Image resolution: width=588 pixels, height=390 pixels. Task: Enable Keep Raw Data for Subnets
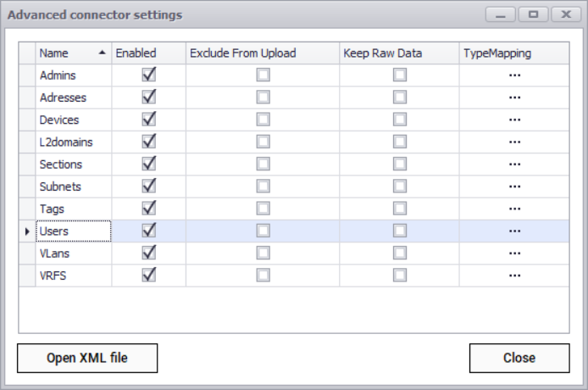point(399,186)
